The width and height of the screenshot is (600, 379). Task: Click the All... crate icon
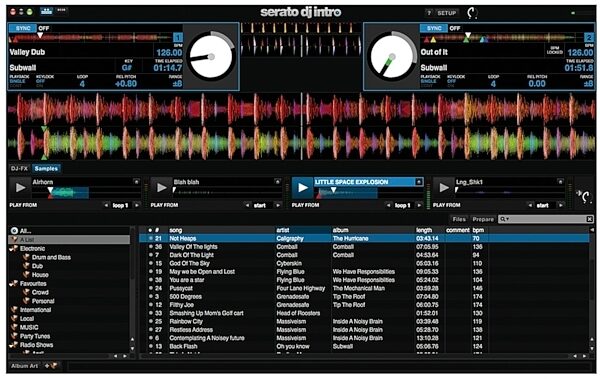pyautogui.click(x=14, y=231)
